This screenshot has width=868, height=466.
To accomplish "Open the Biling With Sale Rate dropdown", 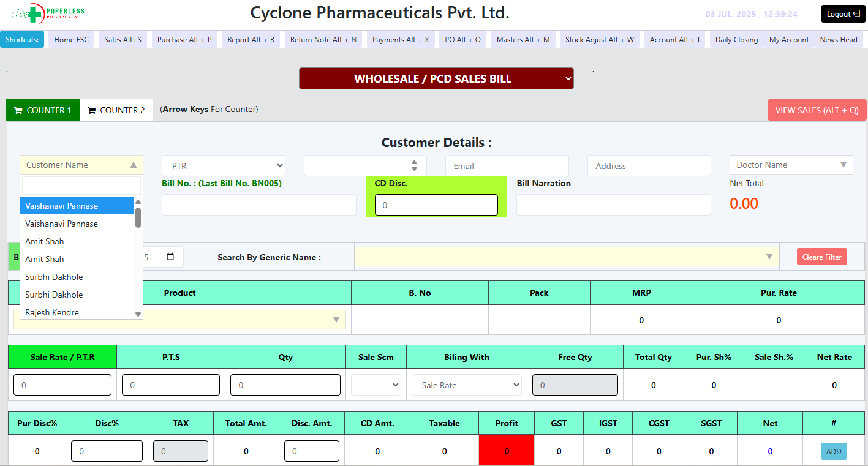I will [466, 385].
